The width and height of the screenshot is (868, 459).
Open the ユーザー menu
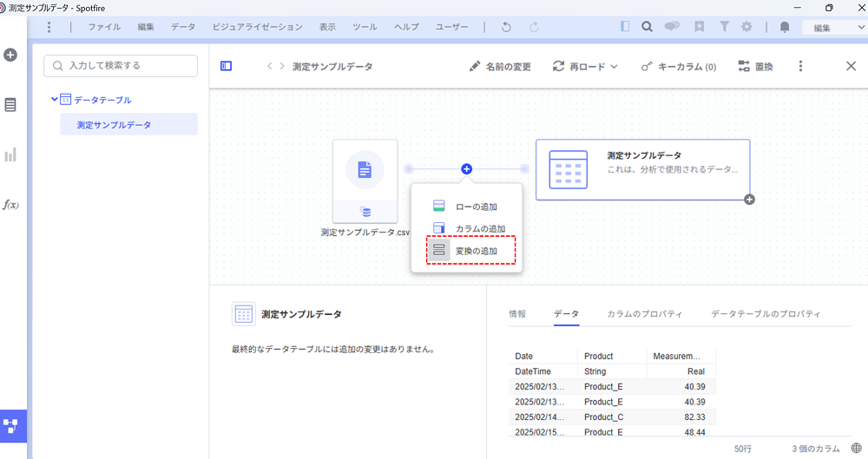click(x=451, y=27)
